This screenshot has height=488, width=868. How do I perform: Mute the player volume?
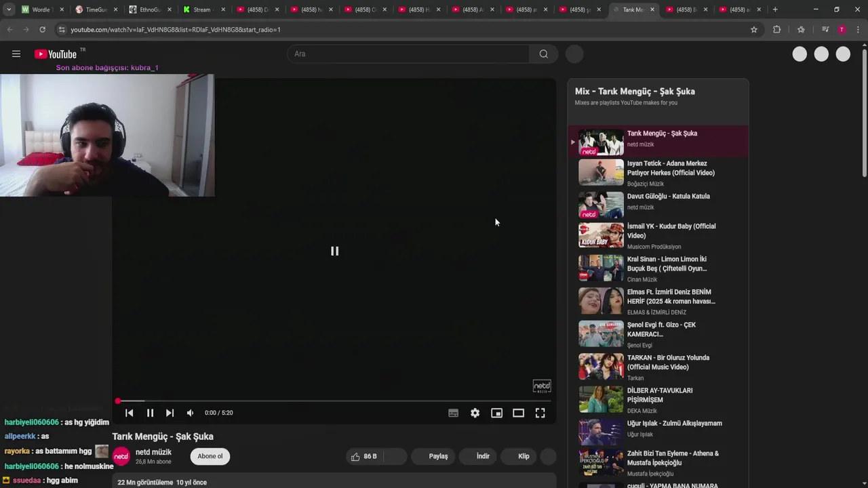coord(190,413)
